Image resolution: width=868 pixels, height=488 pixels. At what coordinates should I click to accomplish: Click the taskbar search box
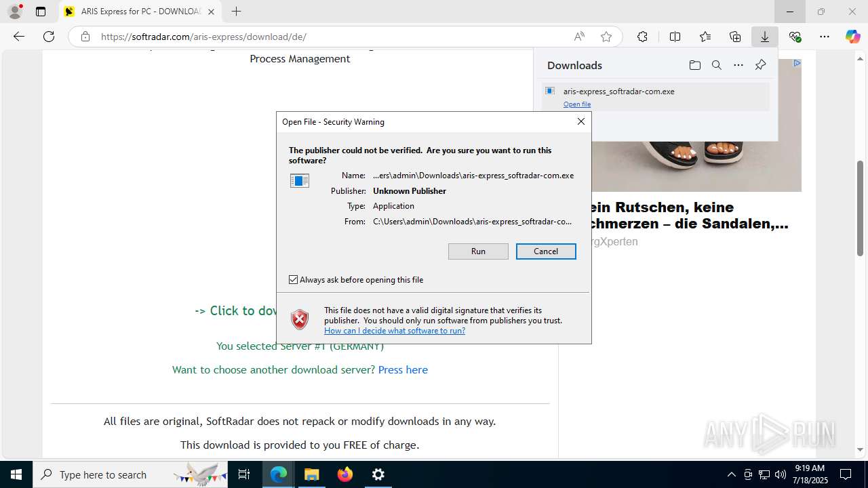[x=130, y=474]
